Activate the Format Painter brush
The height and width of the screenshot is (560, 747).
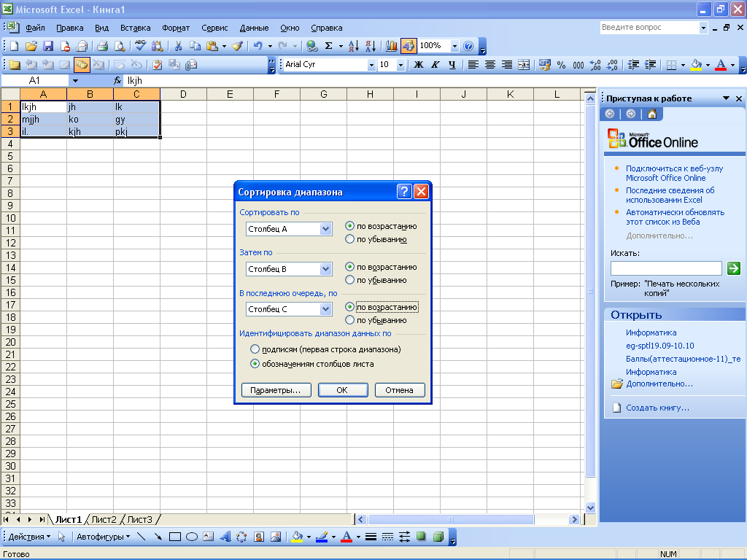point(237,46)
